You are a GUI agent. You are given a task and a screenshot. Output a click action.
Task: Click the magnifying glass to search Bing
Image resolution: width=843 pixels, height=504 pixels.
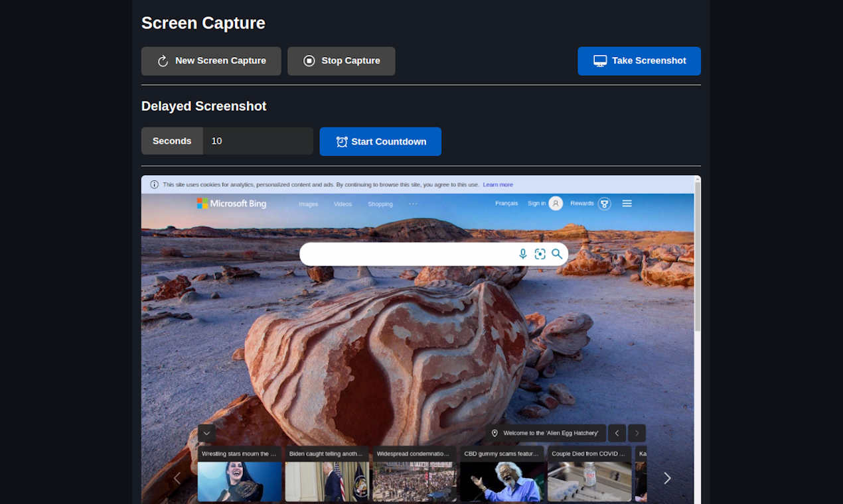pyautogui.click(x=557, y=253)
